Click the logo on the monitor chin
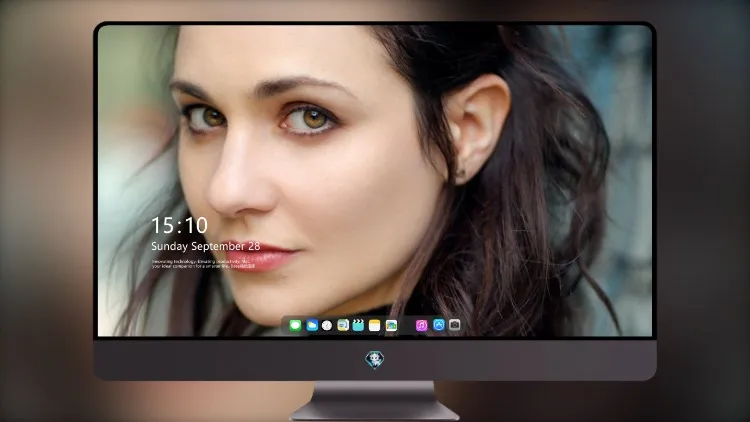 tap(375, 359)
